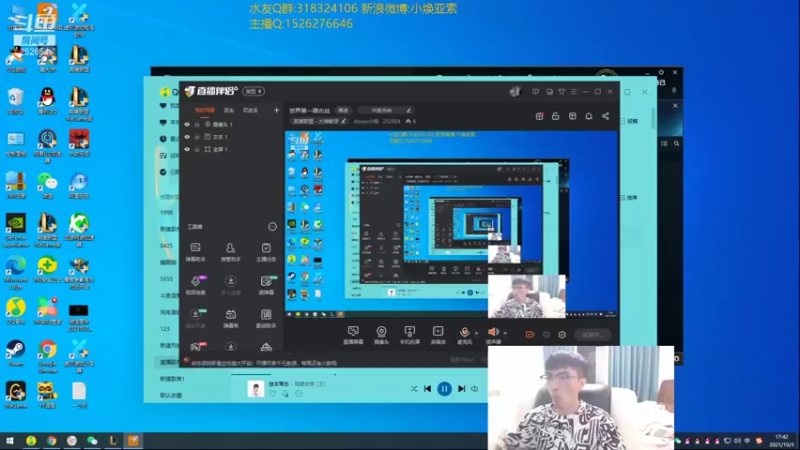Edit the stream category with pencil icon
The width and height of the screenshot is (800, 450).
[x=343, y=121]
